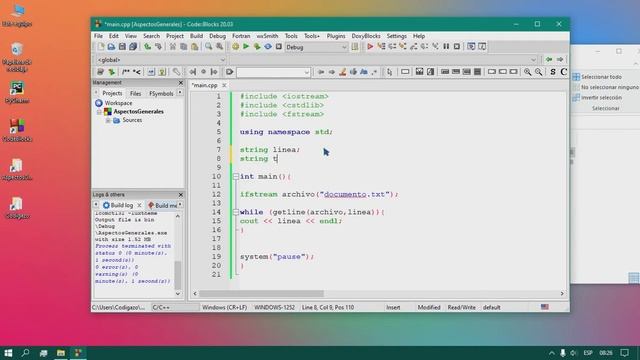640x360 pixels.
Task: Click the Abort build icon
Action: click(279, 47)
